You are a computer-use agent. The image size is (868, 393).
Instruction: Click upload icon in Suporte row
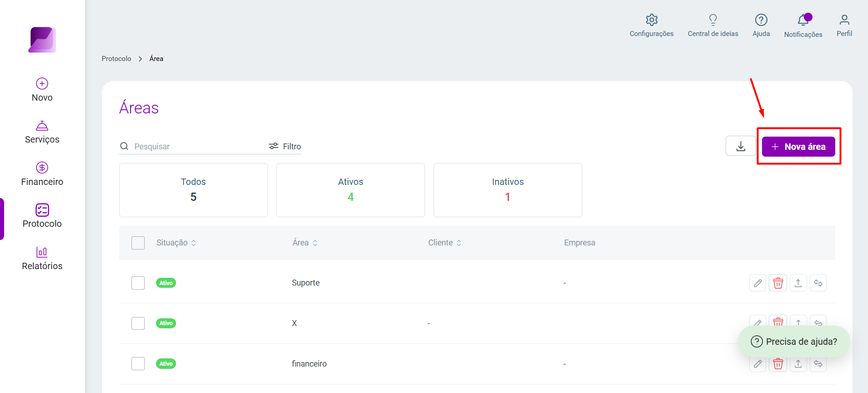click(798, 283)
